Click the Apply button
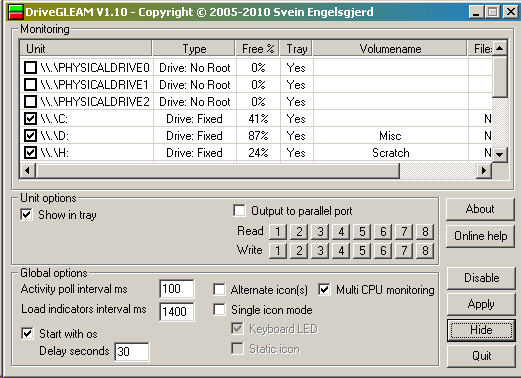The height and width of the screenshot is (378, 521). 480,304
